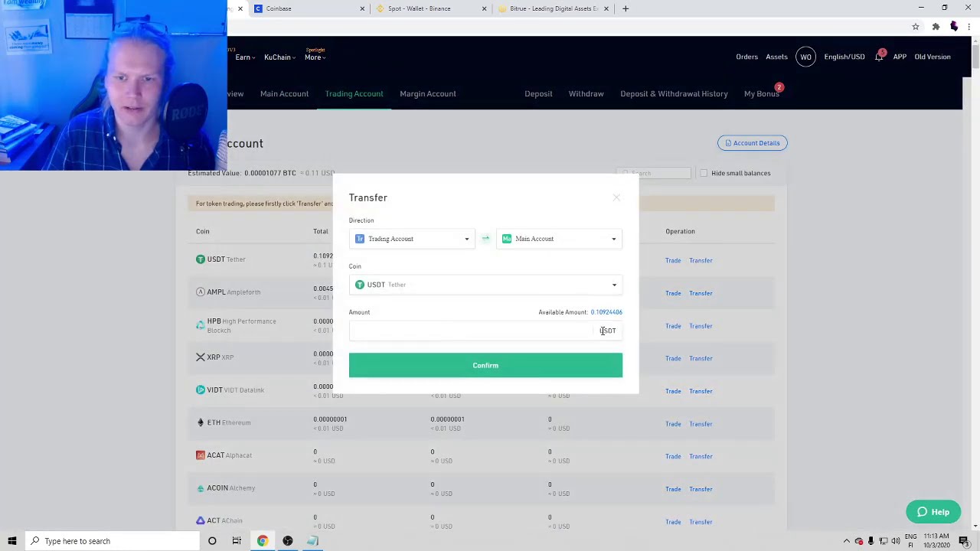Open the Withdraw page
This screenshot has height=551, width=980.
pos(586,93)
